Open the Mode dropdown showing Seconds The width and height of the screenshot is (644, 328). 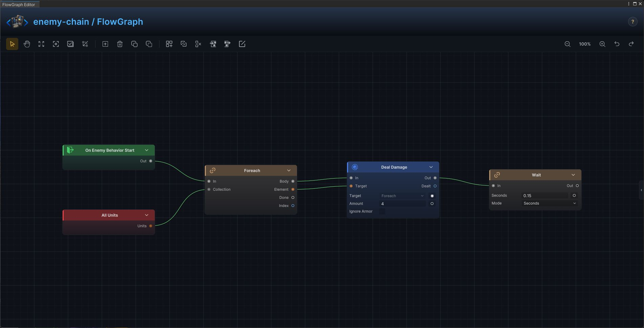click(x=550, y=203)
